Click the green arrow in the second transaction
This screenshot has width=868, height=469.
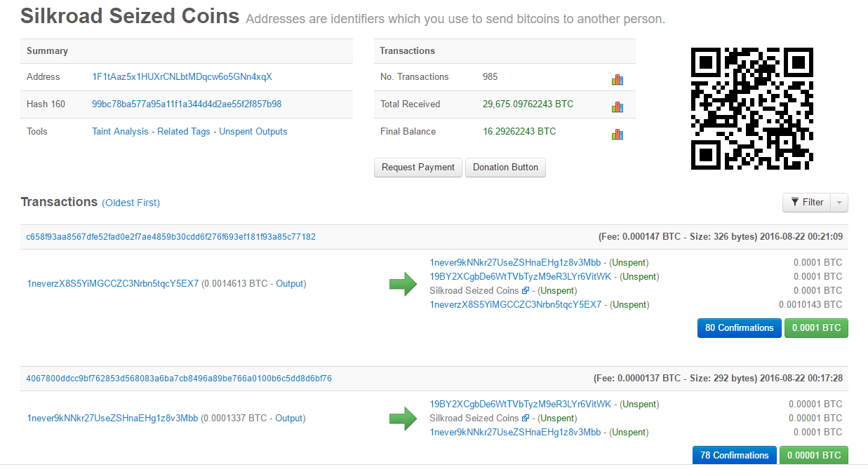[403, 418]
